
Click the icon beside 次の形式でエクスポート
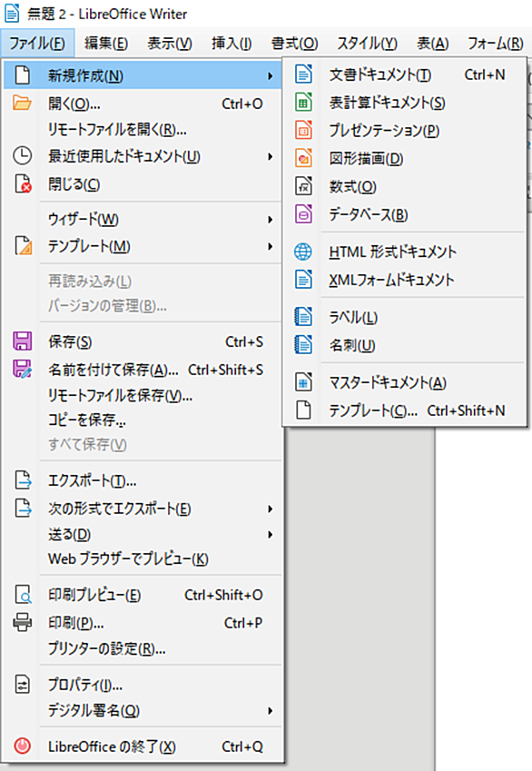point(23,509)
